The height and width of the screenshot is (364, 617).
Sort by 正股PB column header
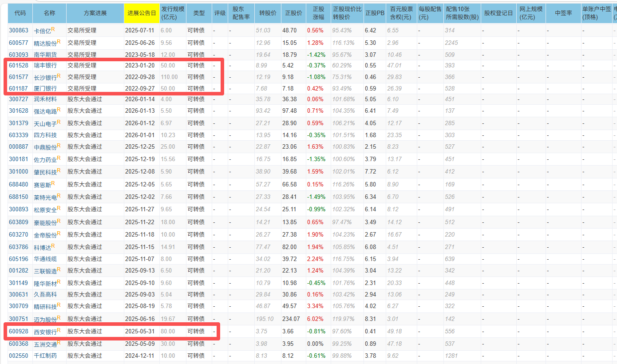tap(374, 13)
